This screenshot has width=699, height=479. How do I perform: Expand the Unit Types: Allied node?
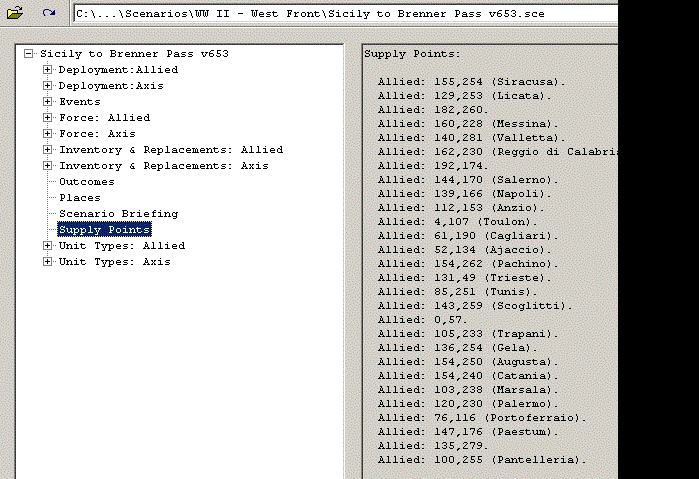coord(47,246)
